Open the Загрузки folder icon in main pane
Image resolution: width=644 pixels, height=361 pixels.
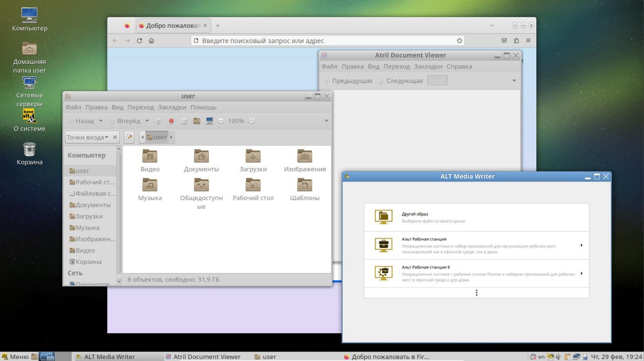pos(253,161)
